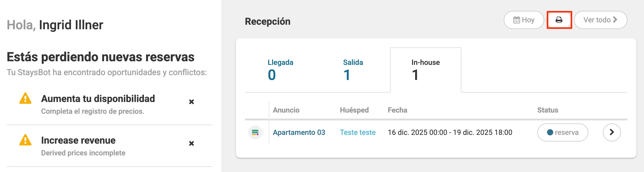Switch to the Llegada tab

point(280,70)
